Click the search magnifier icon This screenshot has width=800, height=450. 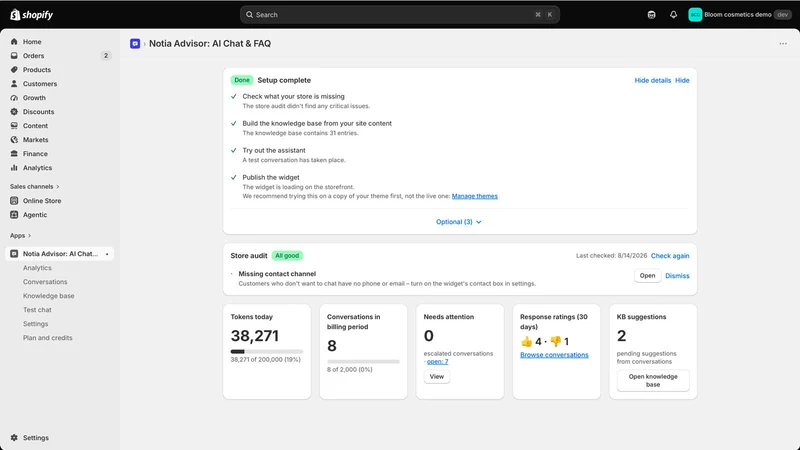tap(249, 15)
